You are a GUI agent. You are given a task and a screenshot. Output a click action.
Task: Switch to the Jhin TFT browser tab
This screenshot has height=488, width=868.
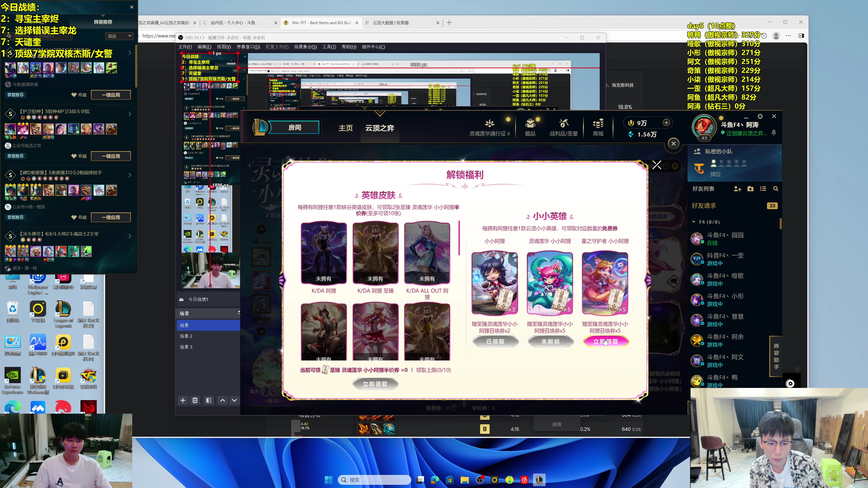(x=321, y=23)
